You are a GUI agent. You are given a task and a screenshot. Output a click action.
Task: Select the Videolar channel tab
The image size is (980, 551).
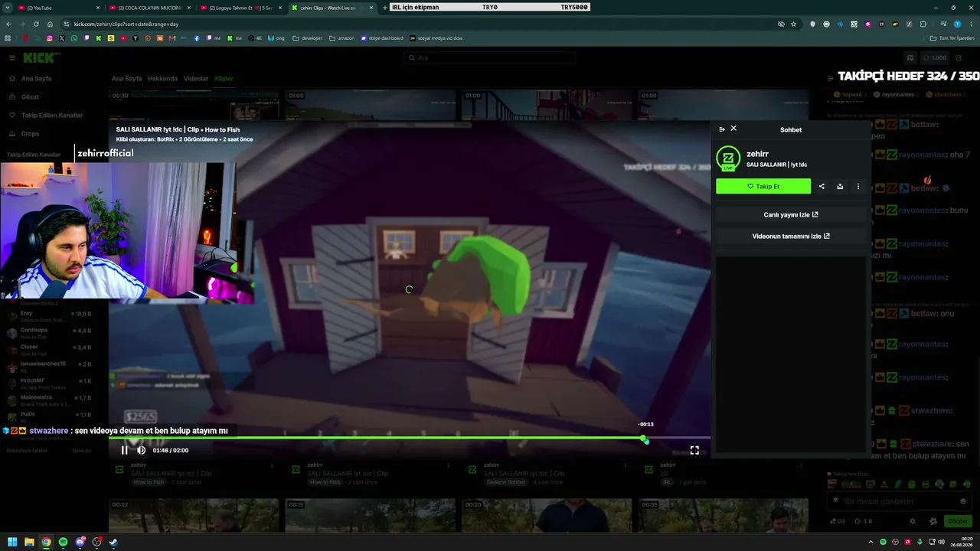pos(196,79)
